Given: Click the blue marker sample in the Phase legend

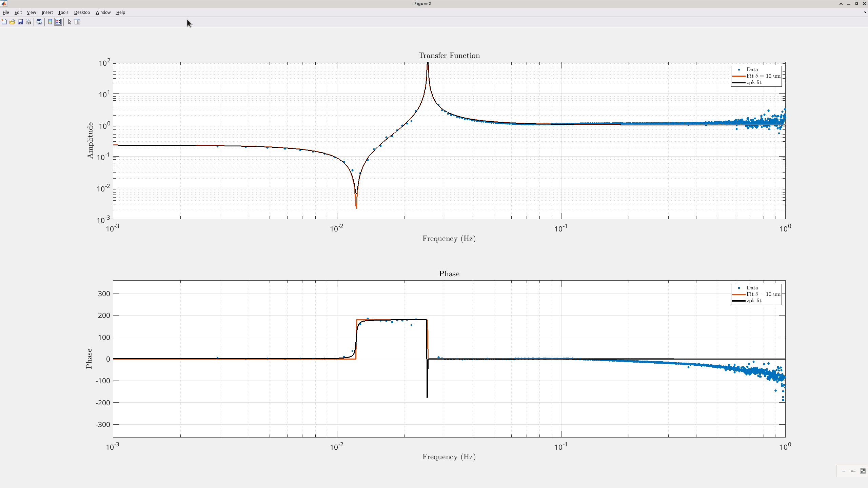Looking at the screenshot, I should pyautogui.click(x=739, y=288).
